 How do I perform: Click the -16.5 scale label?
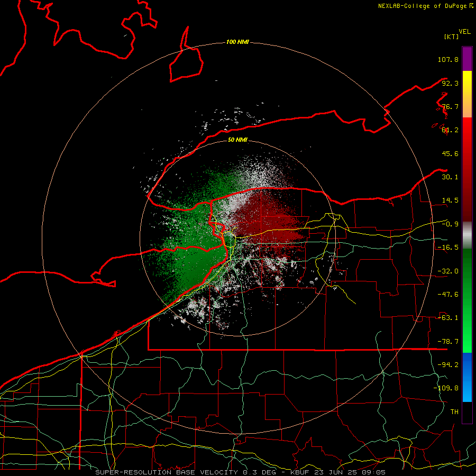(x=448, y=248)
